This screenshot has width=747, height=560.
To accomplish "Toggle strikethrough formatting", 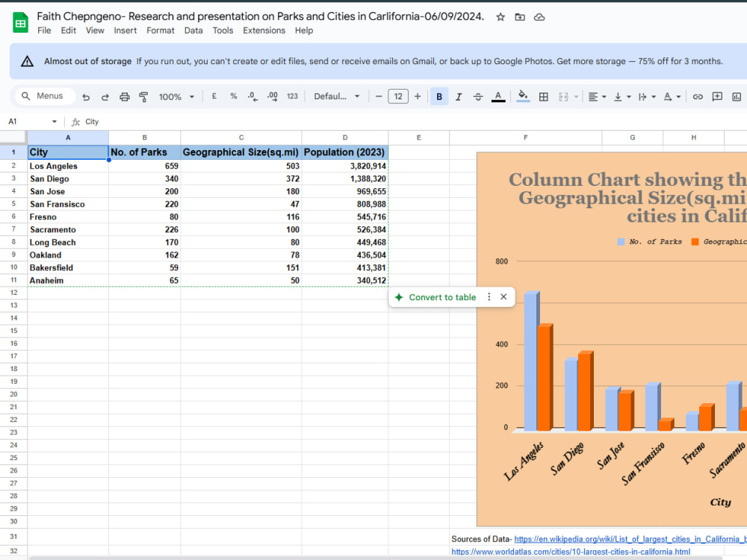I will click(x=478, y=96).
